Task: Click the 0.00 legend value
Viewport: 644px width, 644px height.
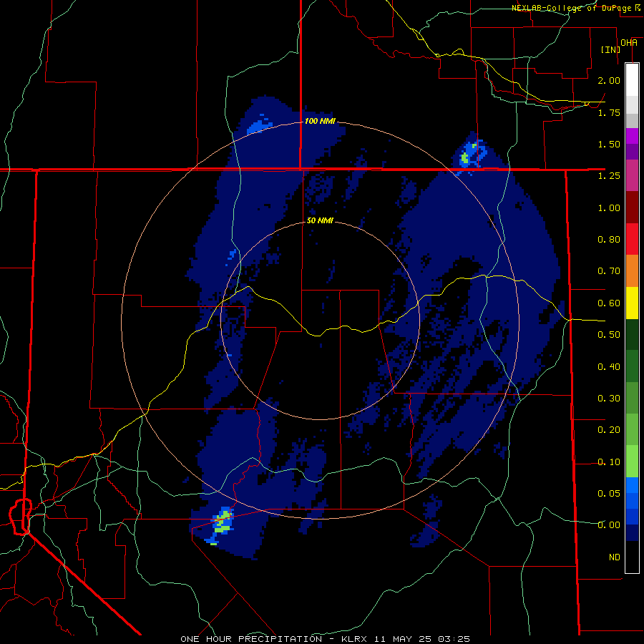Action: tap(609, 525)
